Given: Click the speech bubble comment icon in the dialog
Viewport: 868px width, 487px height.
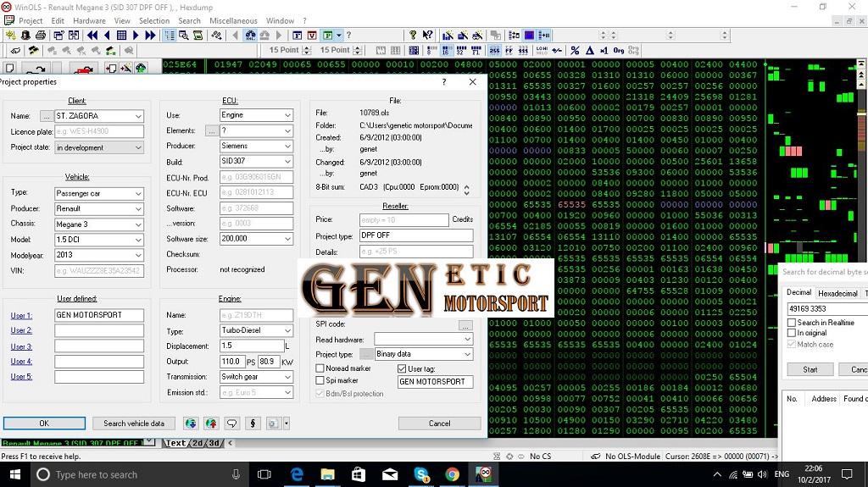Looking at the screenshot, I should pyautogui.click(x=231, y=423).
